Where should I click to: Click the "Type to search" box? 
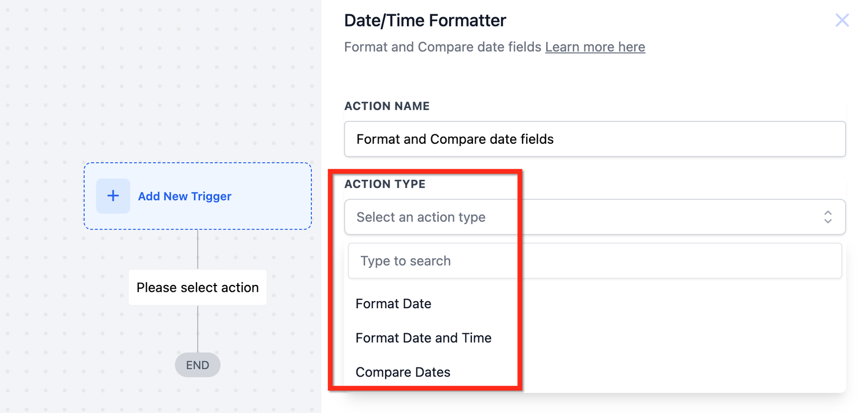pos(595,261)
